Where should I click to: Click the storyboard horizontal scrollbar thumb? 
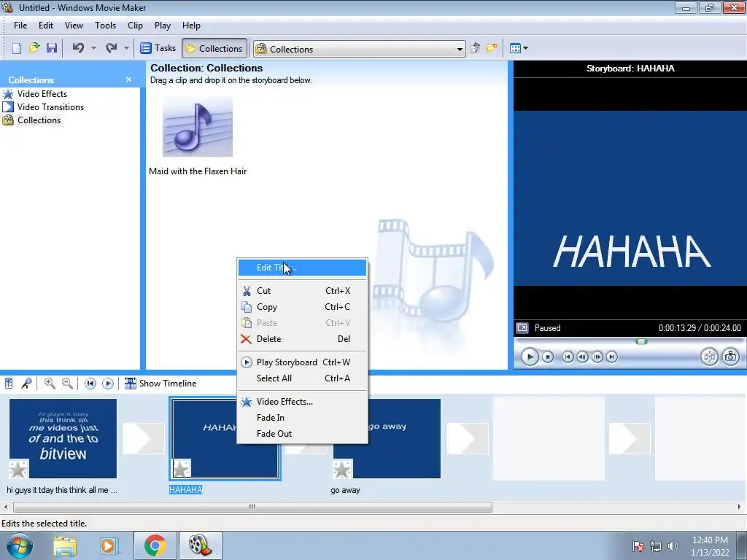[252, 507]
